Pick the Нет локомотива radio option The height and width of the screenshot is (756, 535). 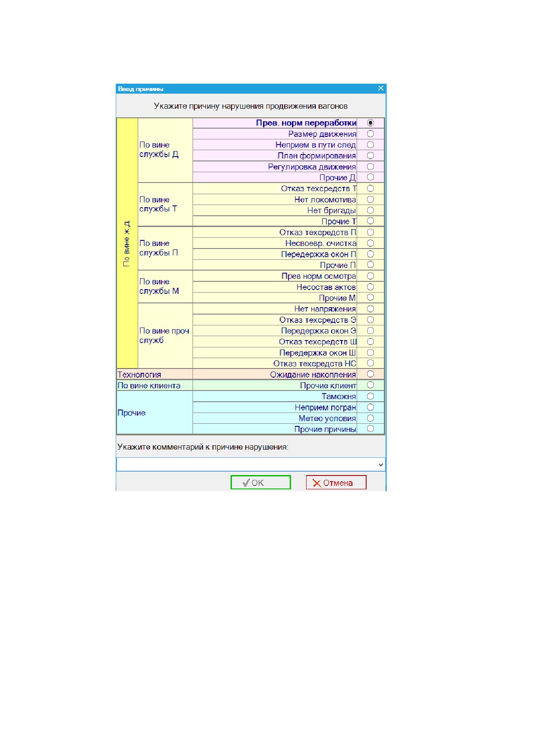pos(370,199)
